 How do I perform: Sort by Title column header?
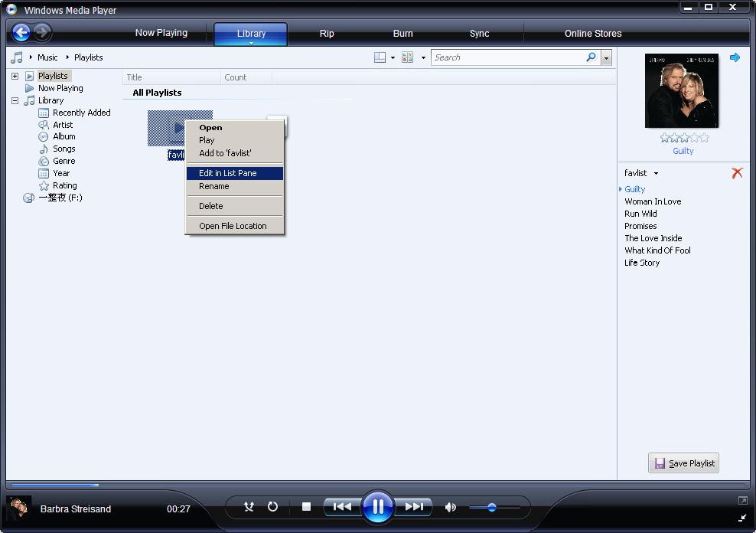point(171,77)
